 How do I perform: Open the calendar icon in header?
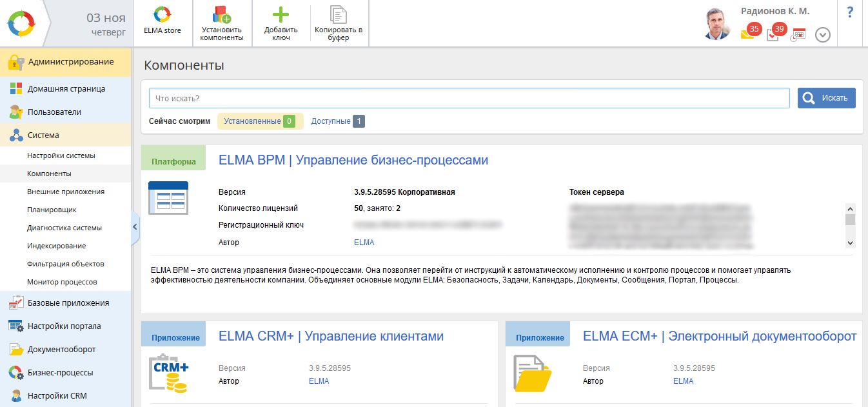click(x=798, y=35)
